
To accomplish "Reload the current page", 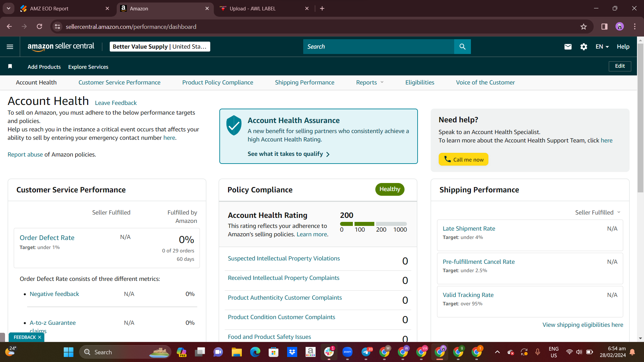I will tap(39, 26).
